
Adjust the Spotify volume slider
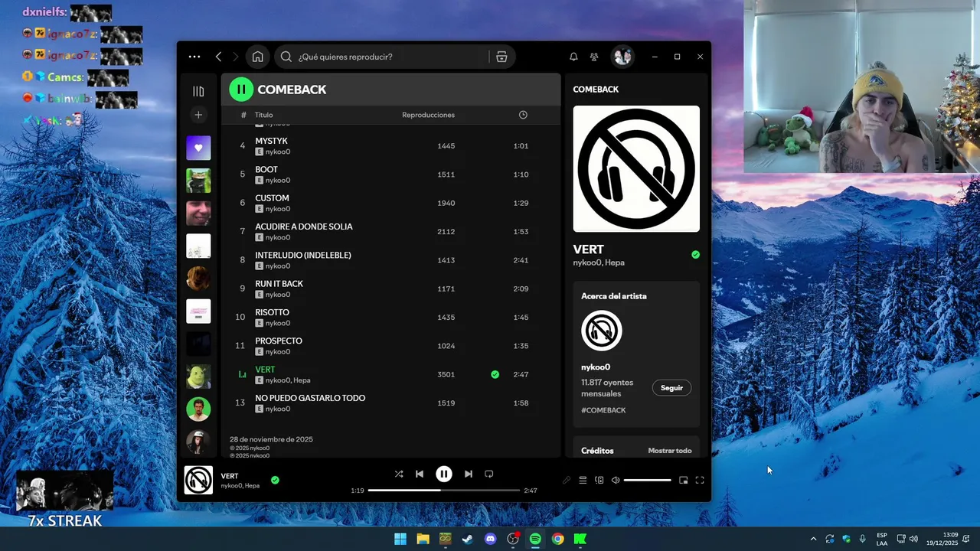(648, 480)
